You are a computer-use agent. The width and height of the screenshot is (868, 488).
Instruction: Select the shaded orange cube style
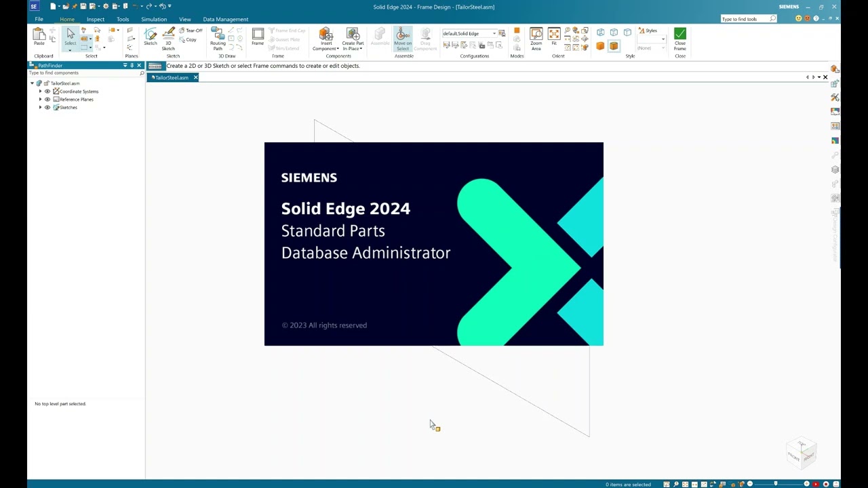click(600, 46)
